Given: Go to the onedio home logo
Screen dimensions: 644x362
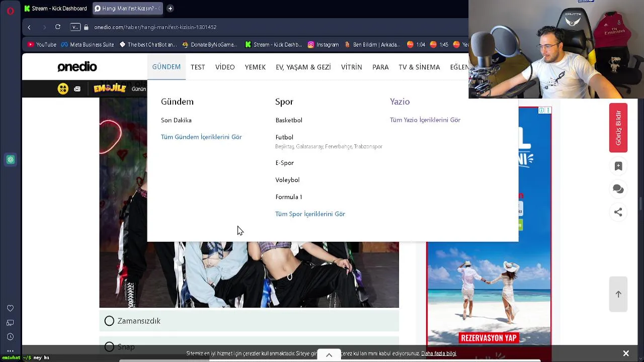Looking at the screenshot, I should point(77,67).
